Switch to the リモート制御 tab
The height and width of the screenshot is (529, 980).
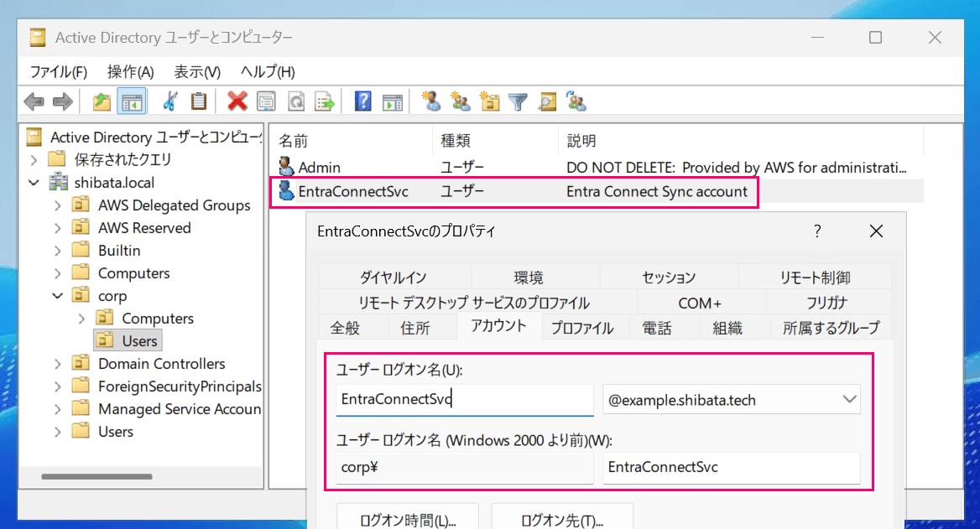click(815, 277)
